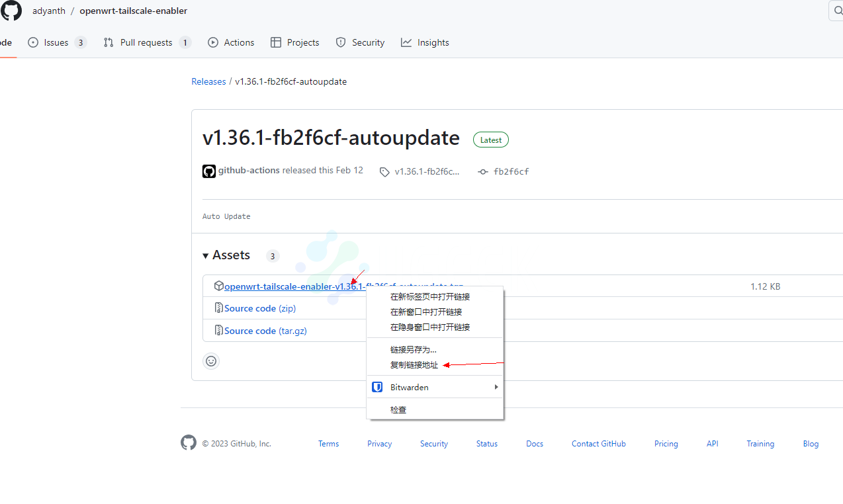
Task: Click the github-actions avatar icon
Action: (208, 171)
